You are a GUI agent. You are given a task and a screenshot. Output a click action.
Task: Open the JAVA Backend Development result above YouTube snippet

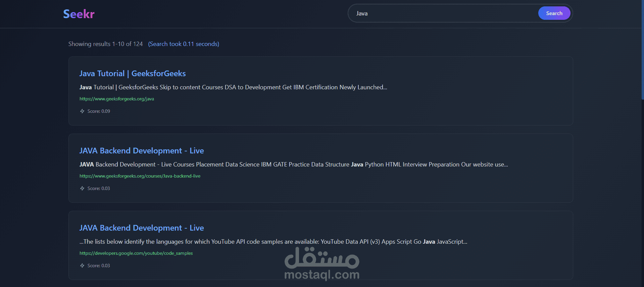[x=142, y=228]
